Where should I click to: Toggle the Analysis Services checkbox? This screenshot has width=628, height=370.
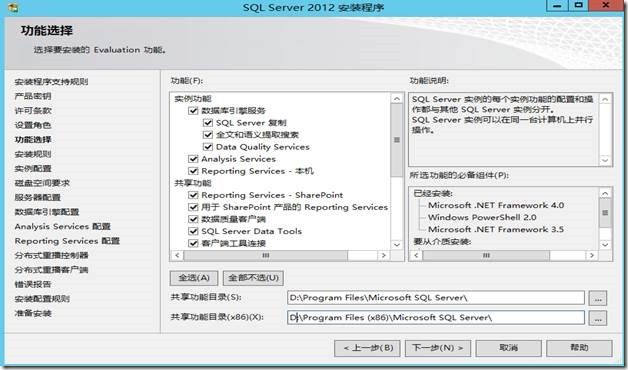[193, 159]
